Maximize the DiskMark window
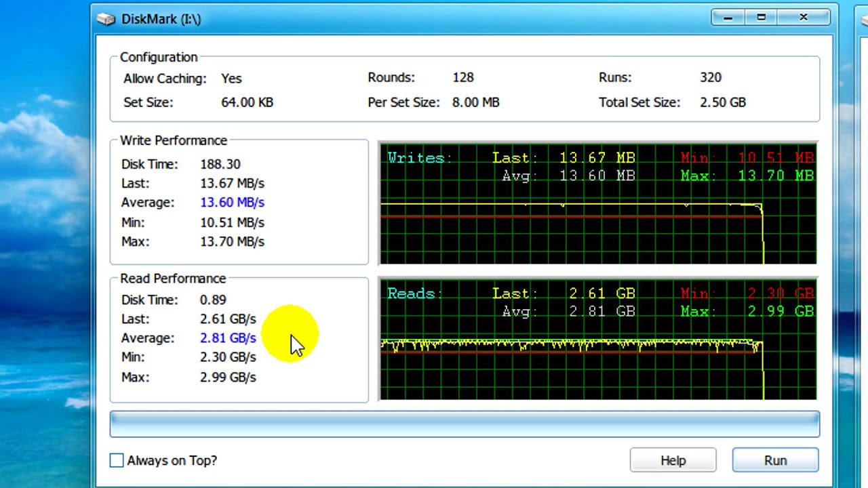868x488 pixels. [x=761, y=18]
